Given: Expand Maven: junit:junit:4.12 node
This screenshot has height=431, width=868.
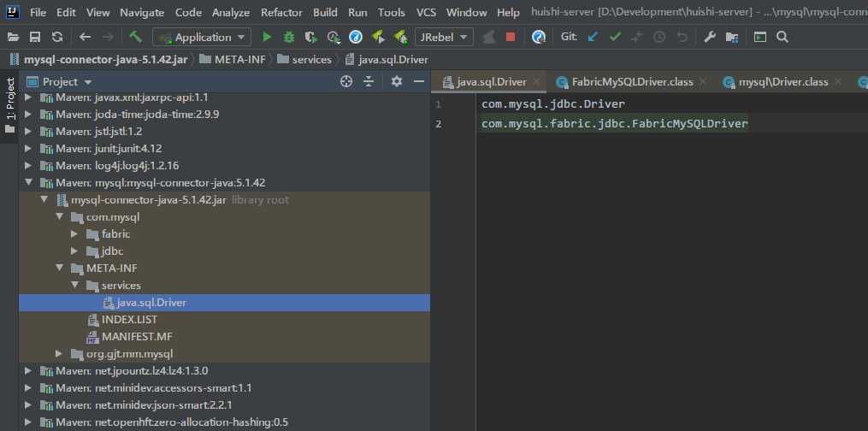Looking at the screenshot, I should (x=27, y=149).
